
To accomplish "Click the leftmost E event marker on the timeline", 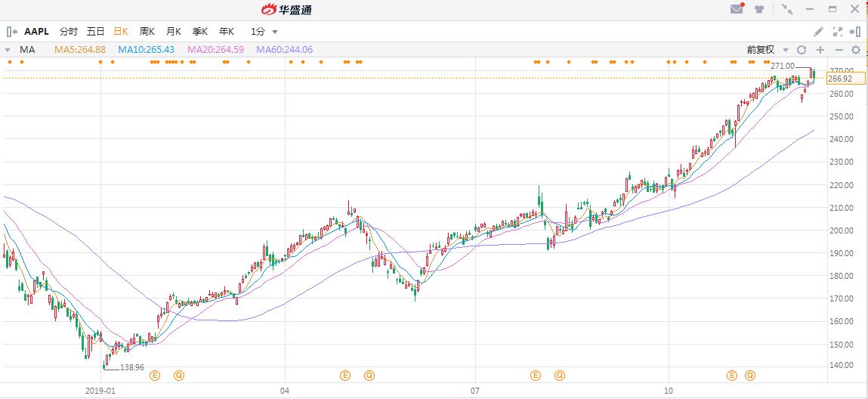I will 156,375.
